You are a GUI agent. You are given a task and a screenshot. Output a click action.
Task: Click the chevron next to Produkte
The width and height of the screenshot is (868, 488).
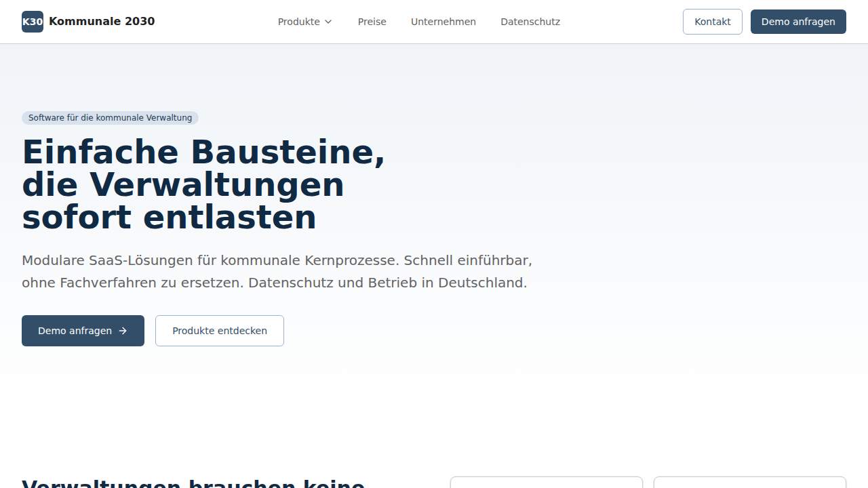pyautogui.click(x=328, y=22)
